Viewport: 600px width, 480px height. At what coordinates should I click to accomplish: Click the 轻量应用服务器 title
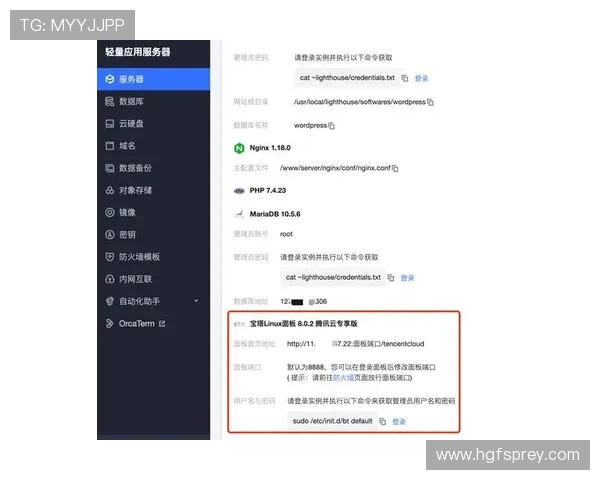138,52
